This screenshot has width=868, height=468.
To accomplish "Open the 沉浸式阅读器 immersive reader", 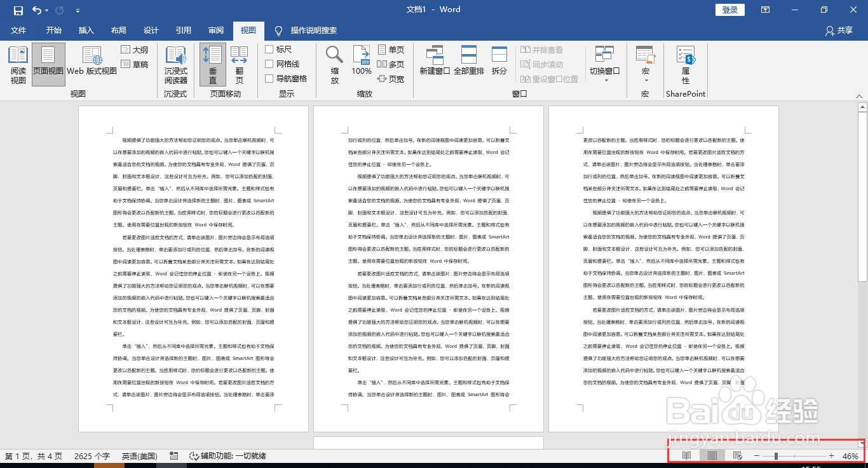I will [x=175, y=64].
